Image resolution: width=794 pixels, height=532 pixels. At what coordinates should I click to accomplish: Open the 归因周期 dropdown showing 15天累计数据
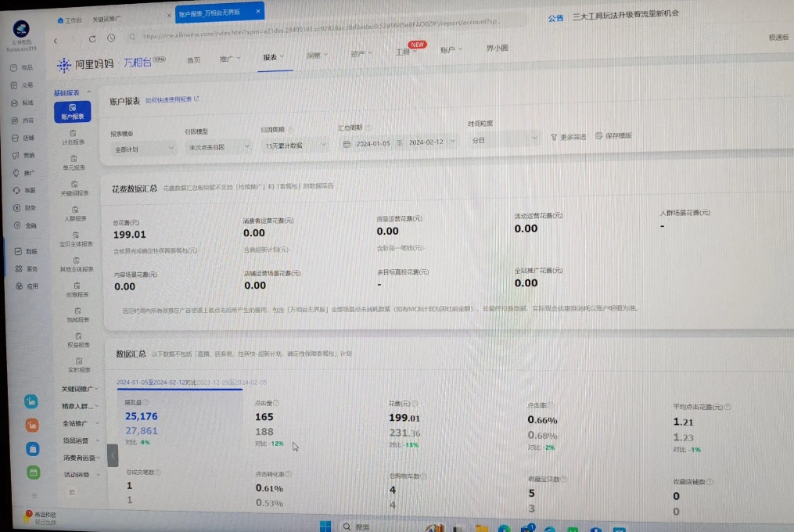click(295, 146)
